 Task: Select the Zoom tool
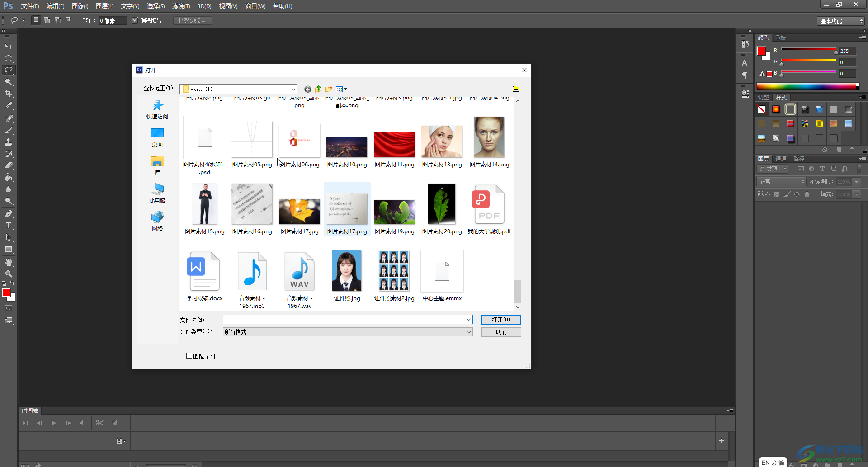(9, 274)
